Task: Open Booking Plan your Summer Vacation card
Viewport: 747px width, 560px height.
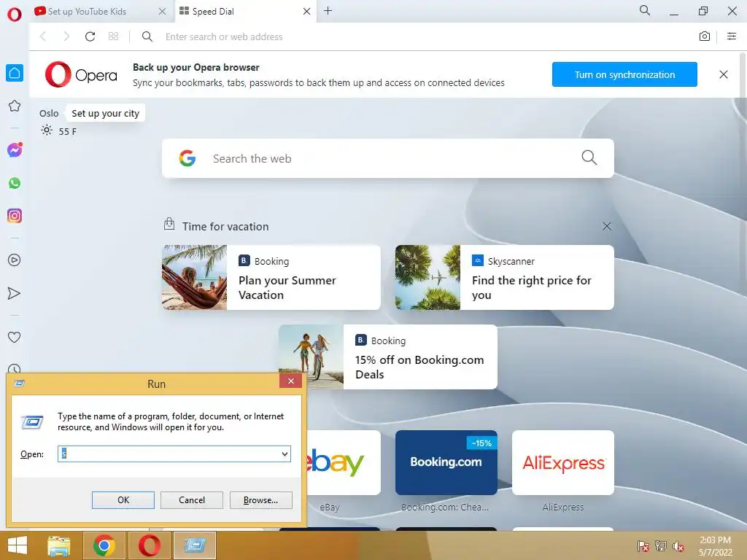Action: click(x=271, y=278)
